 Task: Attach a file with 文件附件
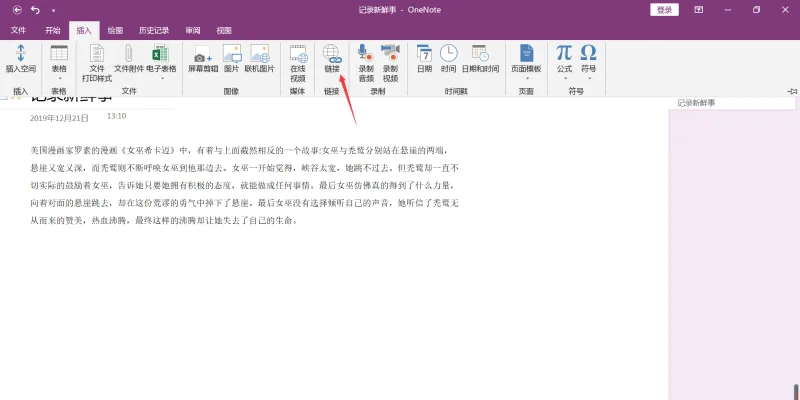pyautogui.click(x=129, y=59)
